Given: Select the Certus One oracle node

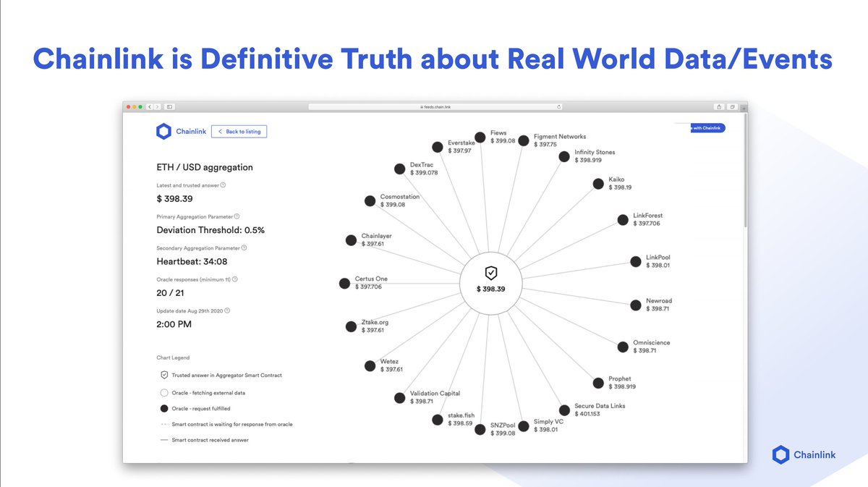Looking at the screenshot, I should coord(344,283).
